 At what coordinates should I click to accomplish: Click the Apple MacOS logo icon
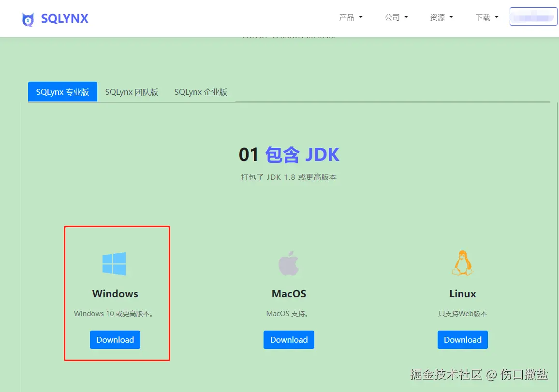point(288,263)
